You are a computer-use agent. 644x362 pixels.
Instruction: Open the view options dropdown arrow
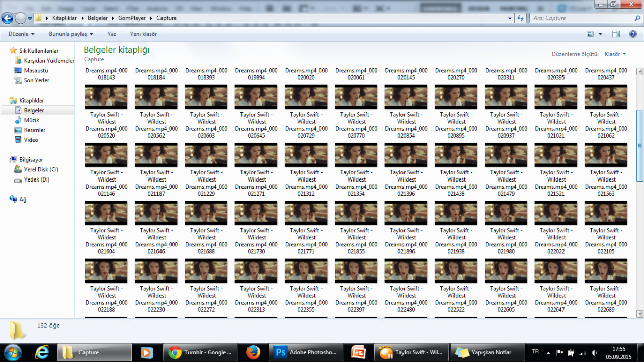coord(600,34)
